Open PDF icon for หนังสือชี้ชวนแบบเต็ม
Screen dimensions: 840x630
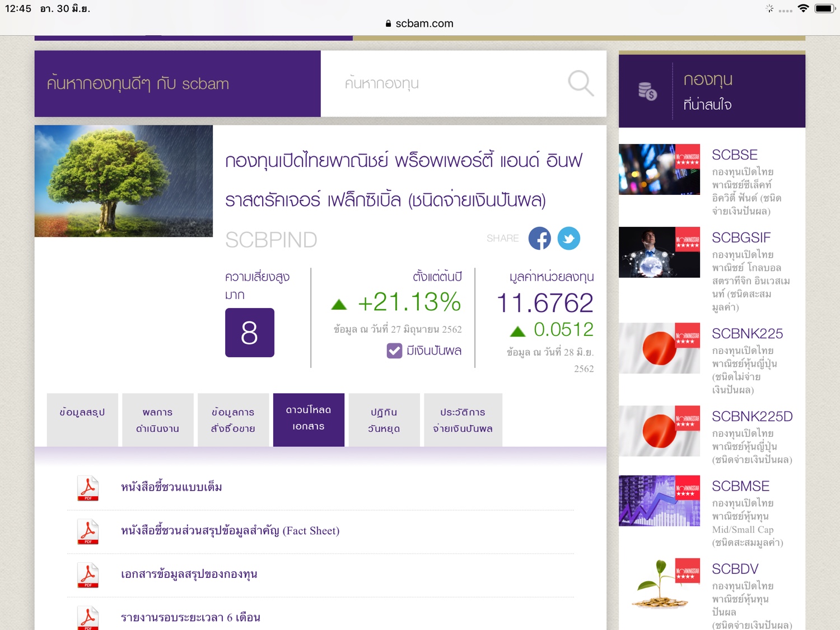88,488
